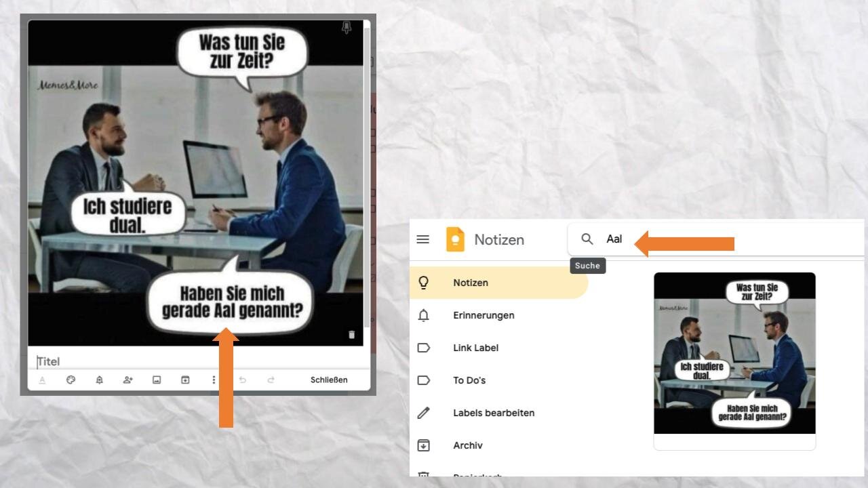The image size is (868, 488).
Task: Open the meme note thumbnail in results
Action: pyautogui.click(x=734, y=353)
